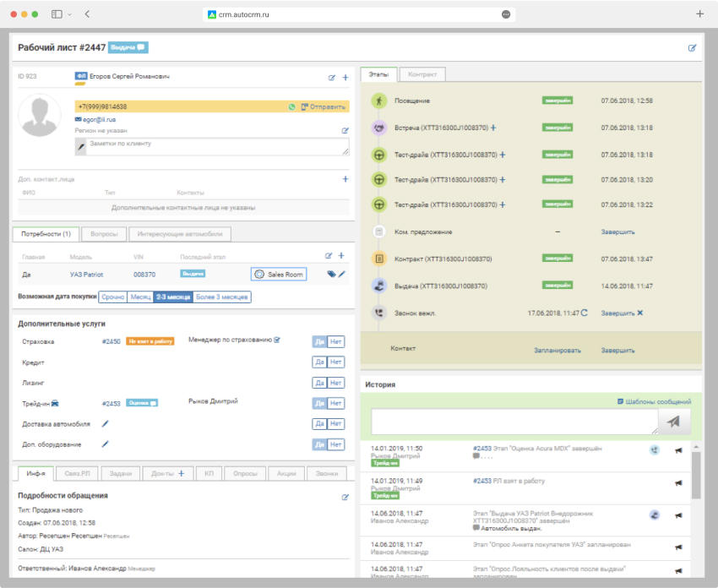Switch to the Контракт tab
This screenshot has height=588, width=718.
click(422, 74)
